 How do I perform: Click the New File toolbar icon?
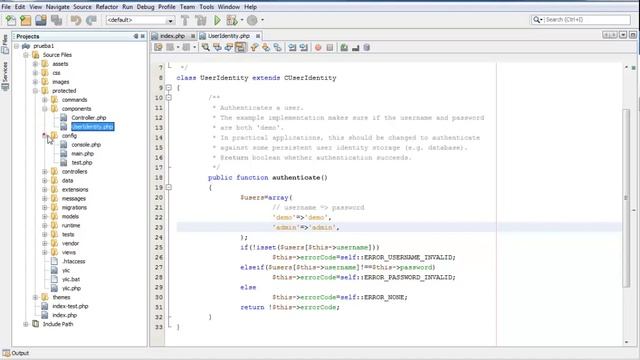coord(11,20)
